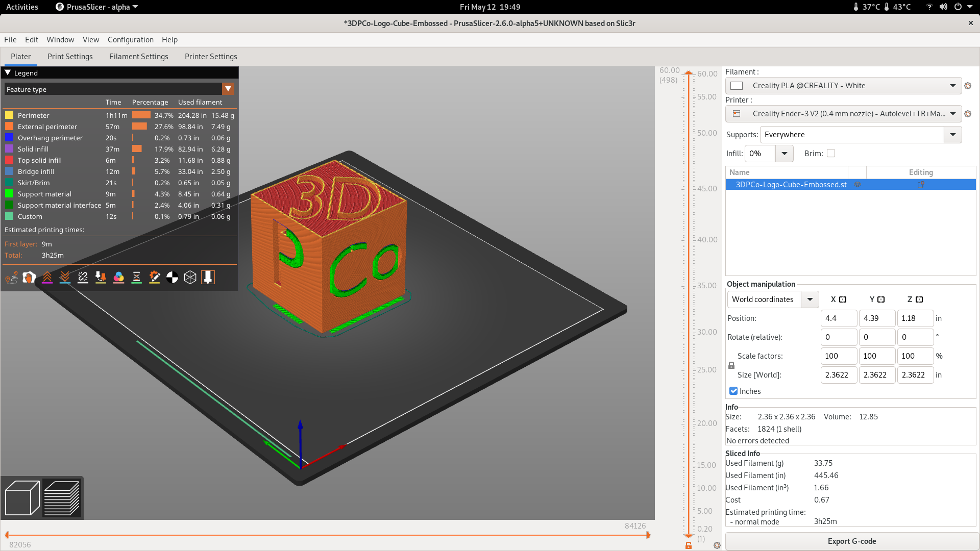The height and width of the screenshot is (551, 980).
Task: Click the Overhang perimeter blue swatch
Action: click(x=9, y=138)
